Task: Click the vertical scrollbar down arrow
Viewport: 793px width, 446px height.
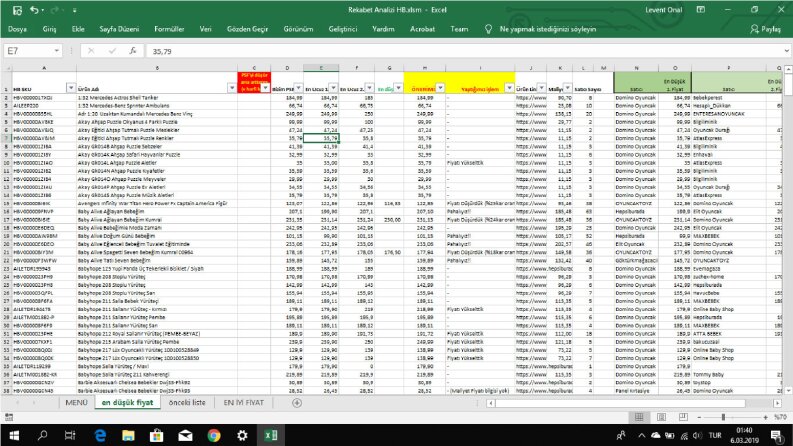Action: 788,390
